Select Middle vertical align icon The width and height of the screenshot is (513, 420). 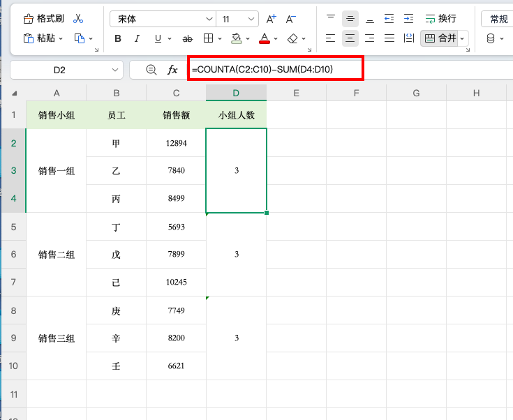click(x=350, y=19)
